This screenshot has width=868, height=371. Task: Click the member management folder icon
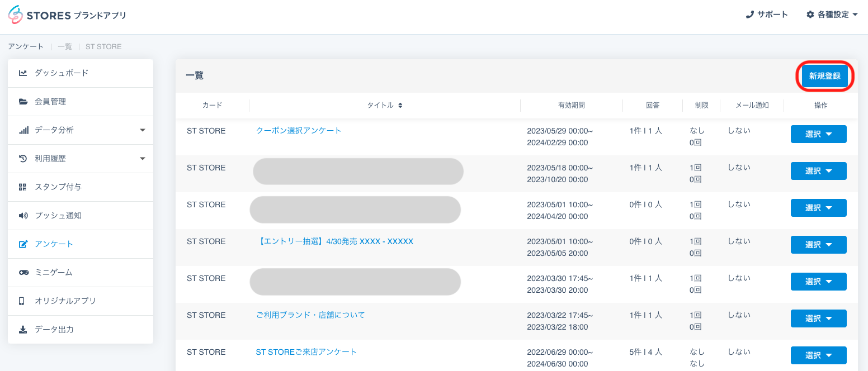point(23,102)
